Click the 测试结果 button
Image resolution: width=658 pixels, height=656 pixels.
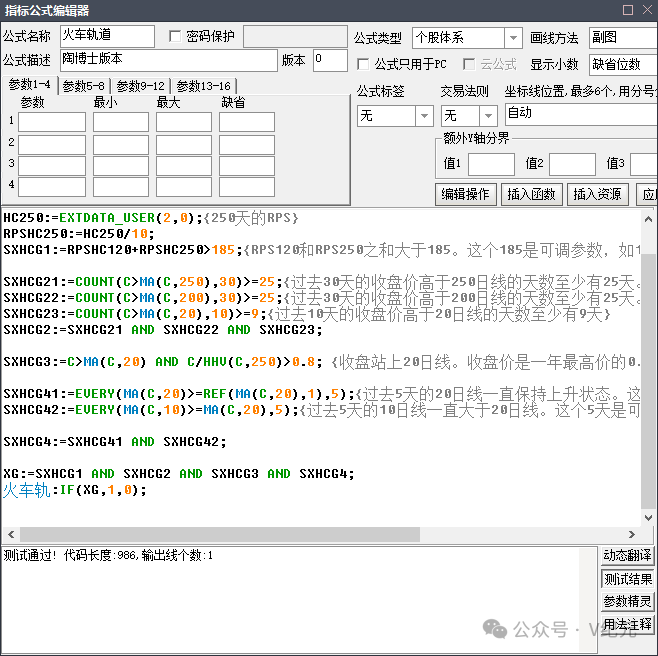(x=628, y=580)
